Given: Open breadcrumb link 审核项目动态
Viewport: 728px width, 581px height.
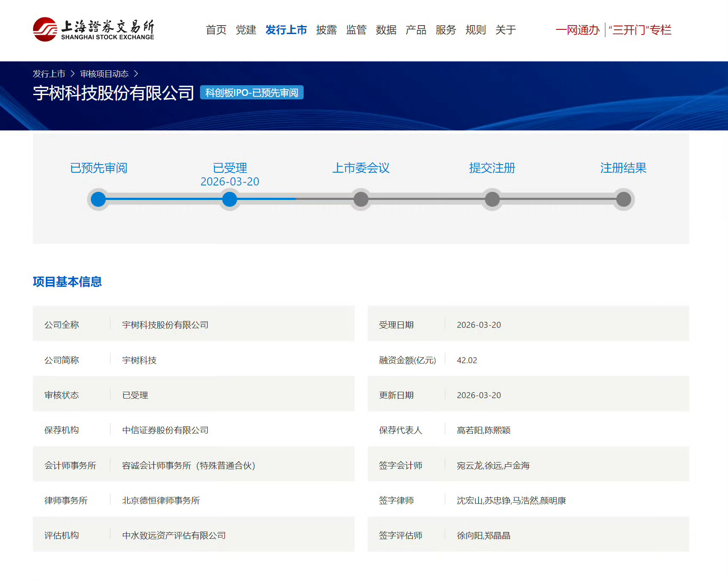Looking at the screenshot, I should click(x=104, y=73).
